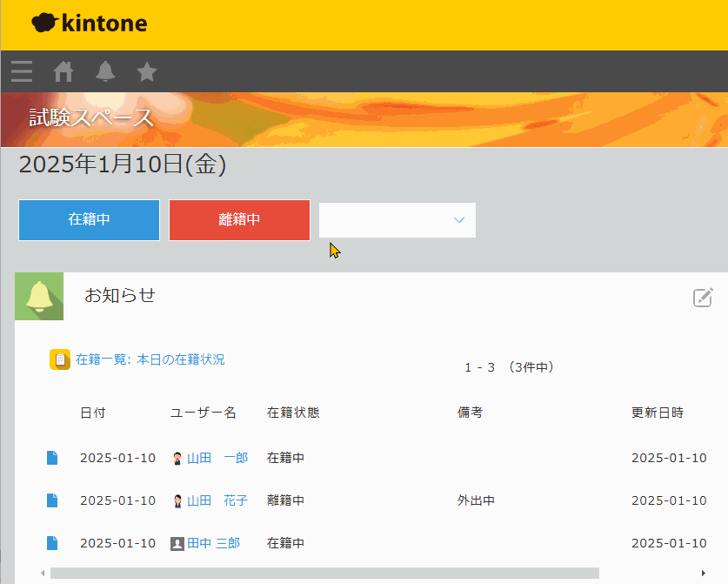Click the 日付 column header
The height and width of the screenshot is (584, 728).
pyautogui.click(x=93, y=413)
